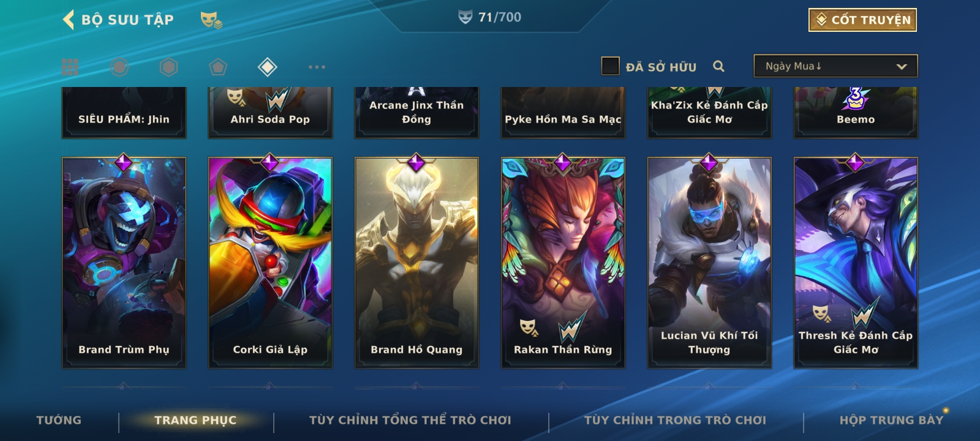Click the CỐT TRUYỆN button

click(x=862, y=20)
